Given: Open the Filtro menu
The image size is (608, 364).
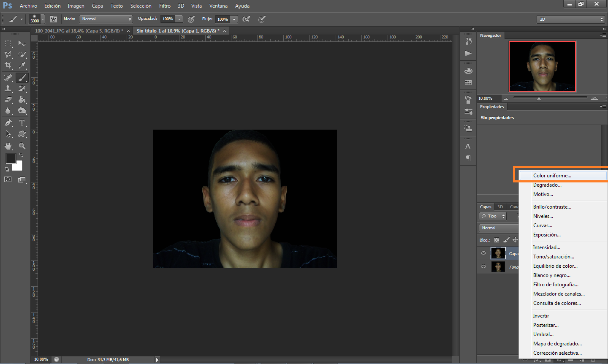Looking at the screenshot, I should (165, 6).
